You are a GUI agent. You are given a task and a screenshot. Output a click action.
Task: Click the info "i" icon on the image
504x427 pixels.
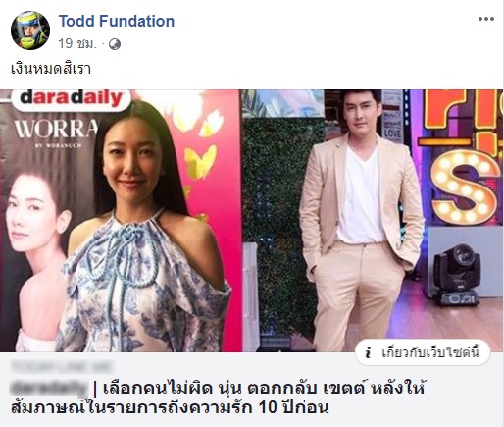369,353
